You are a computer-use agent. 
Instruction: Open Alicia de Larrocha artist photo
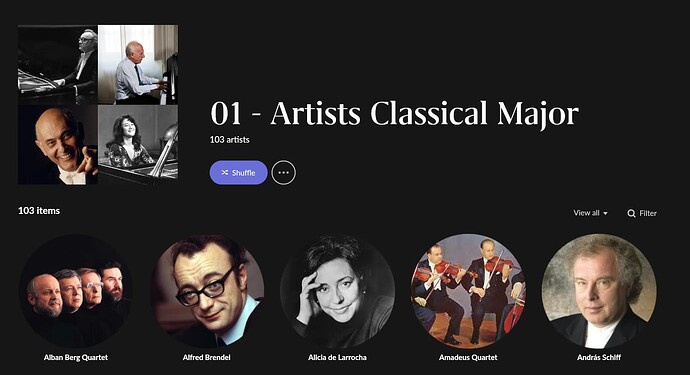(x=338, y=290)
